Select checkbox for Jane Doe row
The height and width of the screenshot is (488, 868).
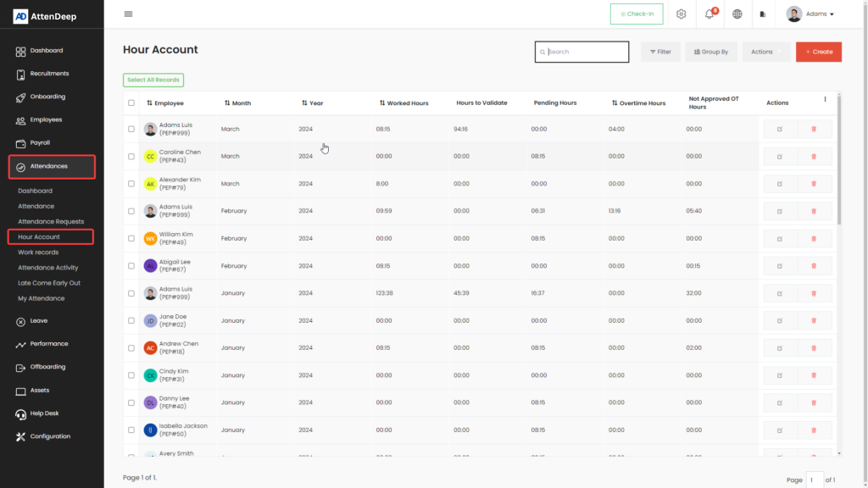click(x=131, y=321)
